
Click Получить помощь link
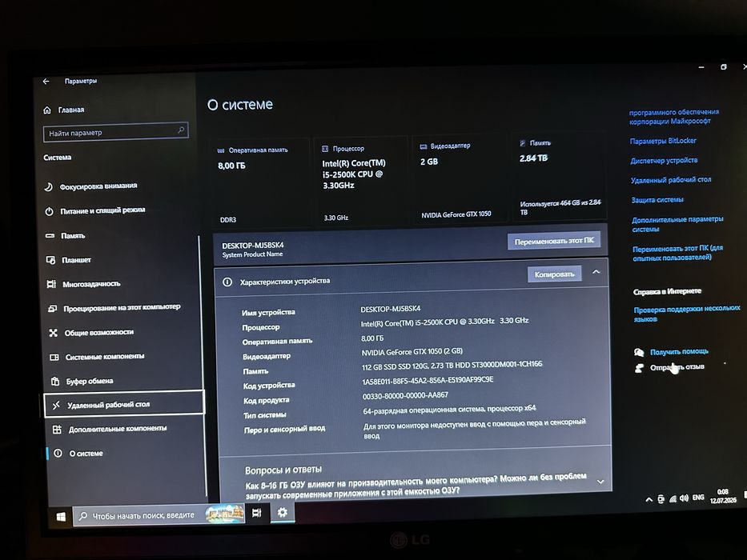tap(680, 352)
